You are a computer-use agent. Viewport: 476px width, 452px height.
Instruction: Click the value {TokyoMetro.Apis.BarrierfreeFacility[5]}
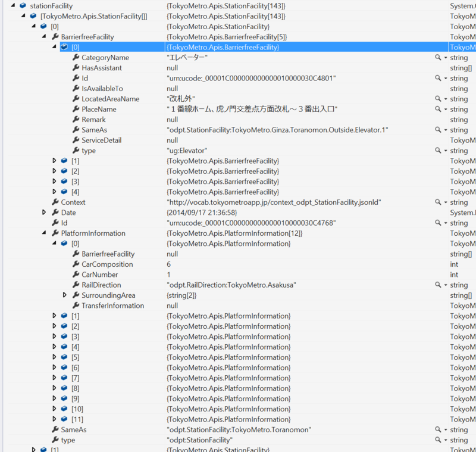227,37
